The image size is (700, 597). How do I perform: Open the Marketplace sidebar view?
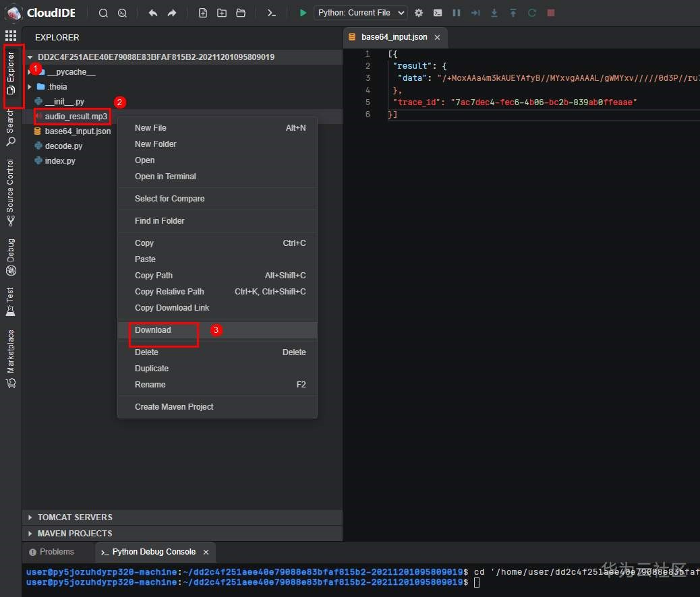coord(11,358)
